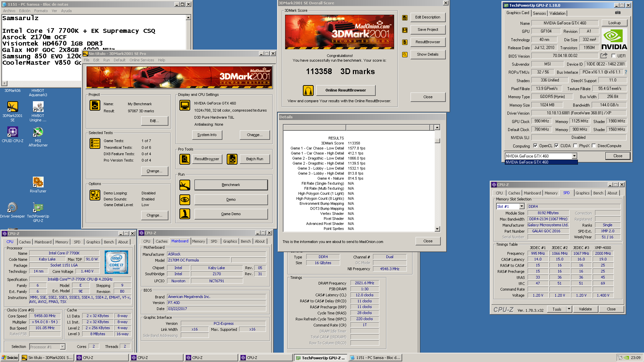Click the Details list scroll-down arrow
The width and height of the screenshot is (644, 362).
click(x=437, y=229)
